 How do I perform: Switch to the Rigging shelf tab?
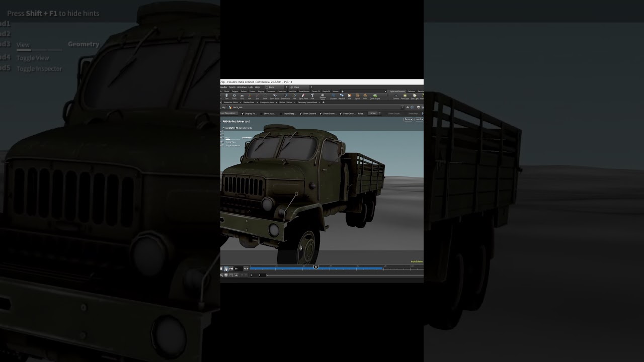click(x=261, y=92)
